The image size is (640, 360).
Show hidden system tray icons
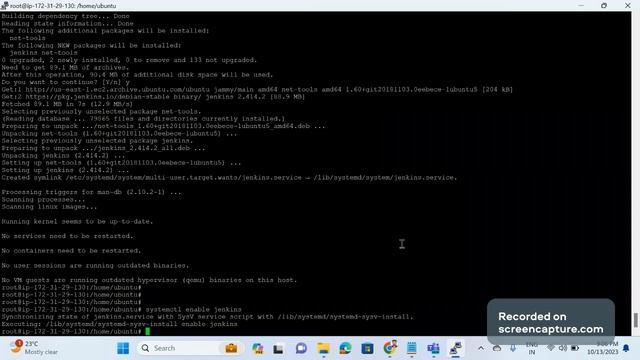click(x=481, y=348)
